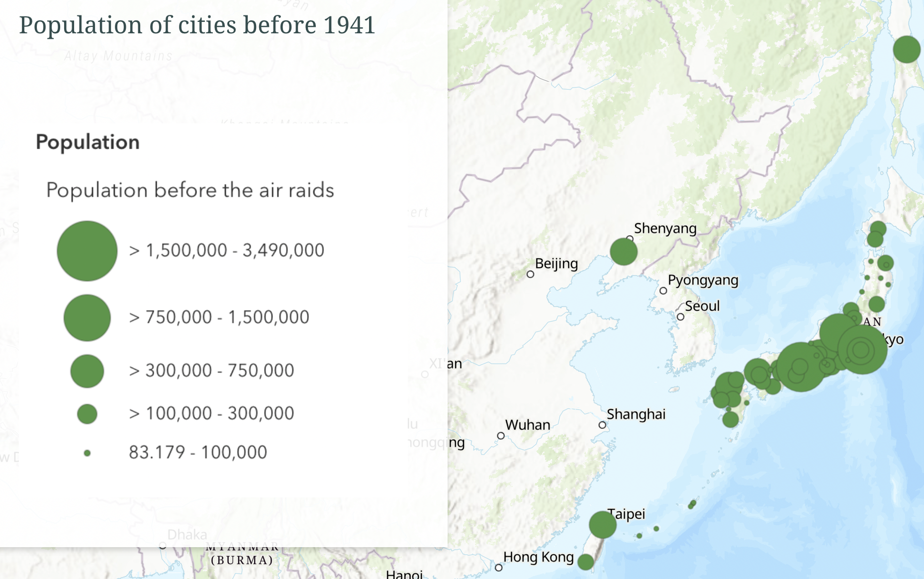Select the Shanghai city point
The width and height of the screenshot is (924, 579).
pyautogui.click(x=603, y=425)
